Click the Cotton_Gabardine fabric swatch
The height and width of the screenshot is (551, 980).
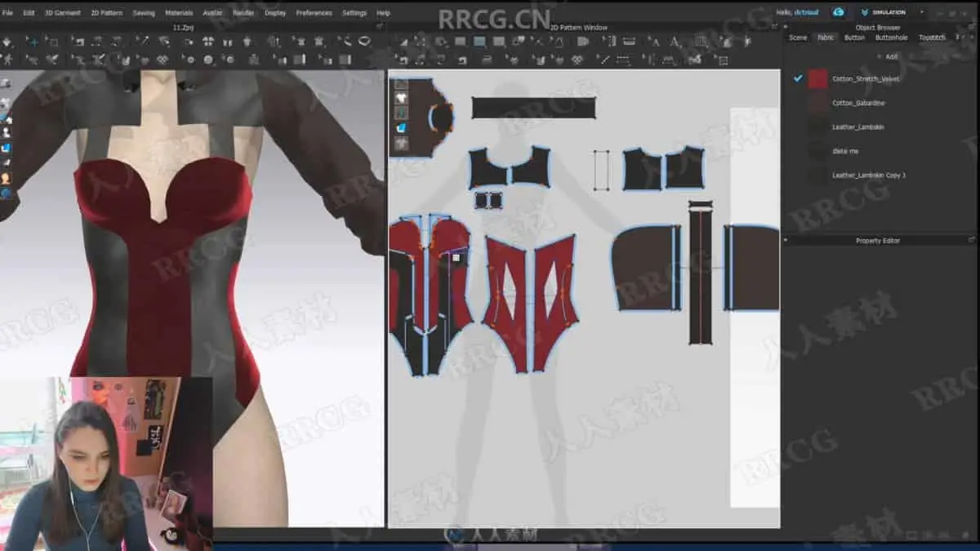(x=818, y=103)
